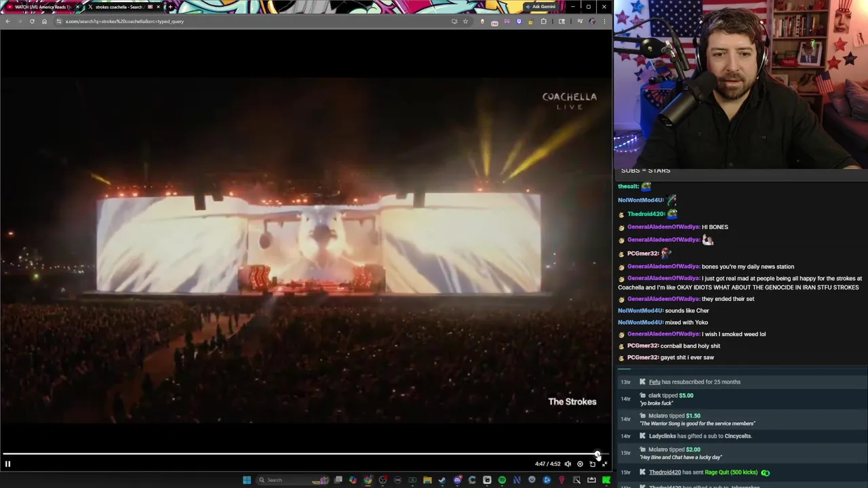Launch Steam from the taskbar

click(442, 480)
